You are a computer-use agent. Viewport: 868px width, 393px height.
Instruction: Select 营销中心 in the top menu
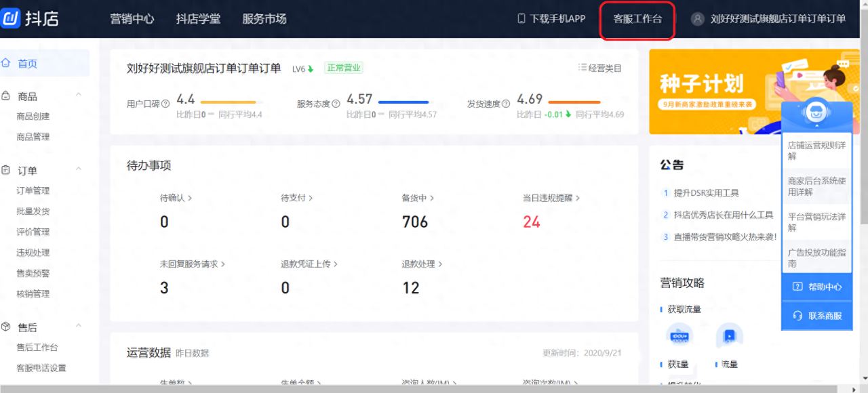click(x=133, y=20)
